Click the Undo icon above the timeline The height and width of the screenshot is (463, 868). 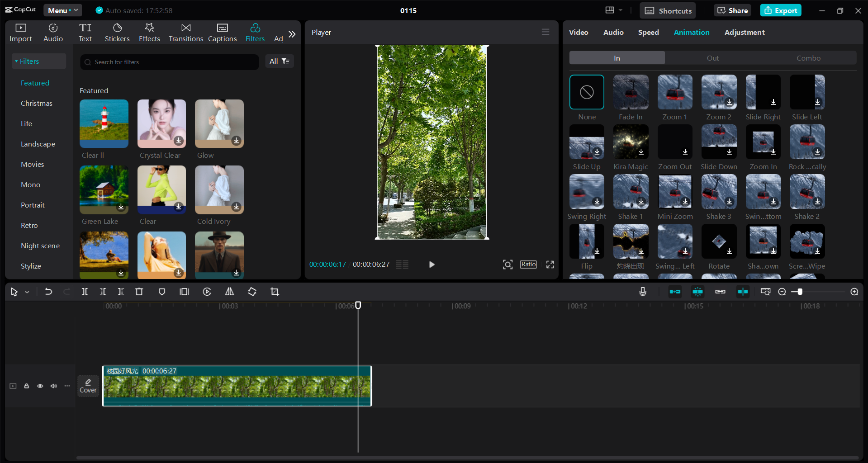tap(49, 292)
